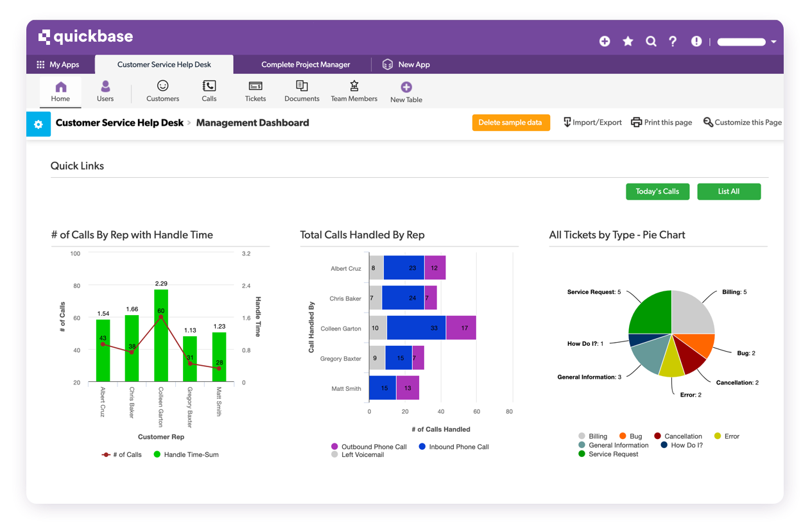Open Quickbase help via question mark icon
Screen dimensions: 810x532
click(673, 41)
